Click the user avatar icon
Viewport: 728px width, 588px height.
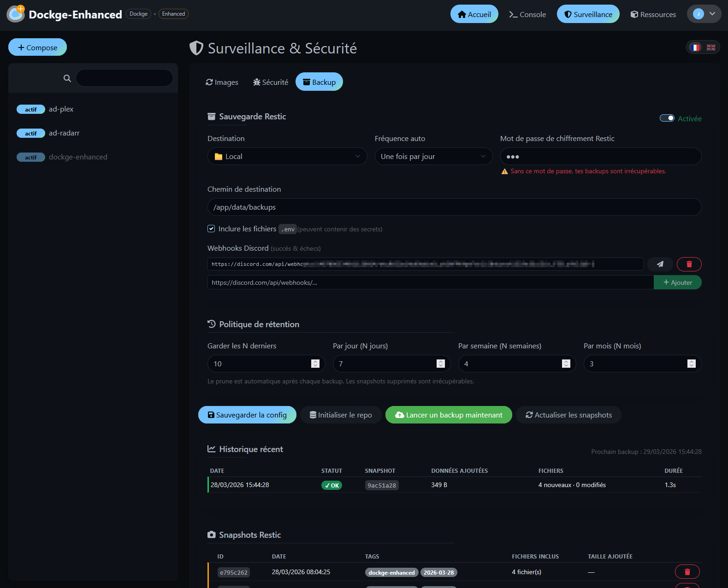click(698, 14)
